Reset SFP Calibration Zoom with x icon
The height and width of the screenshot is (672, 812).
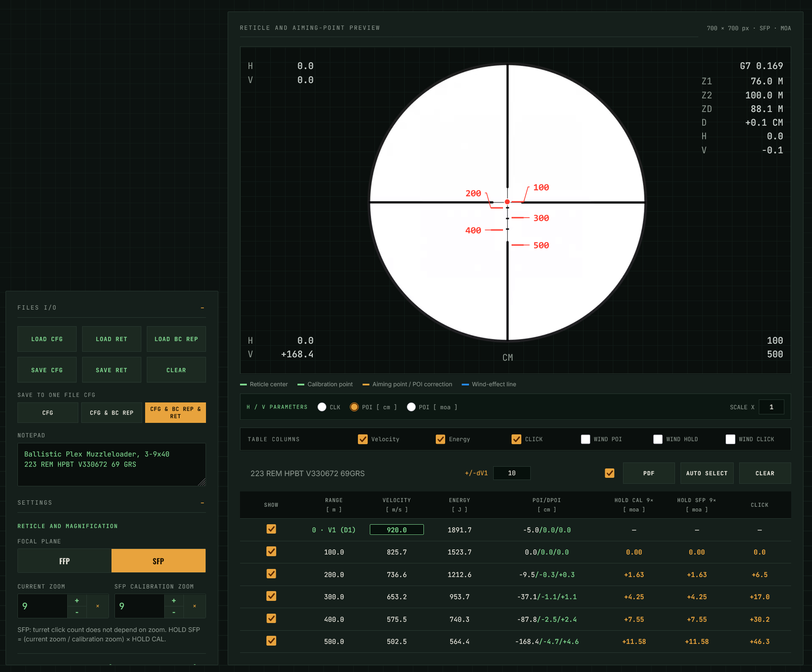coord(195,606)
